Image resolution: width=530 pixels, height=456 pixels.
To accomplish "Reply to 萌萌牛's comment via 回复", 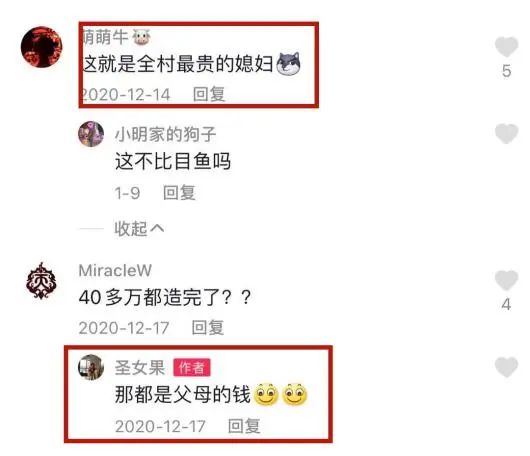I will [x=209, y=94].
